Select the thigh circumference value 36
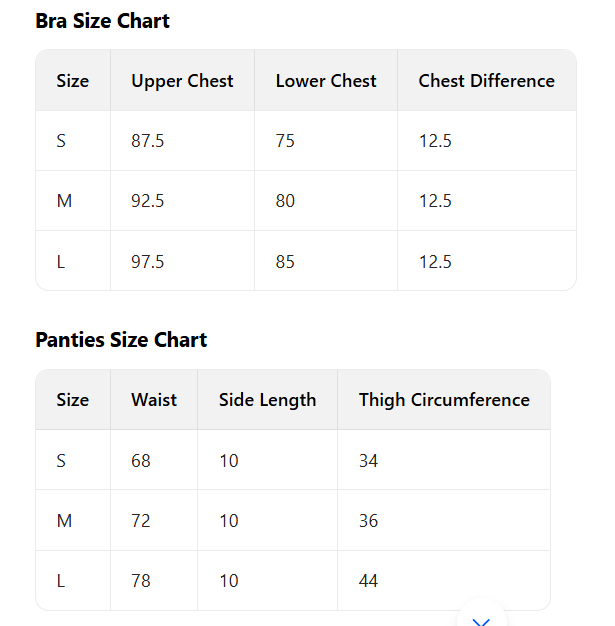The height and width of the screenshot is (626, 615). 369,521
